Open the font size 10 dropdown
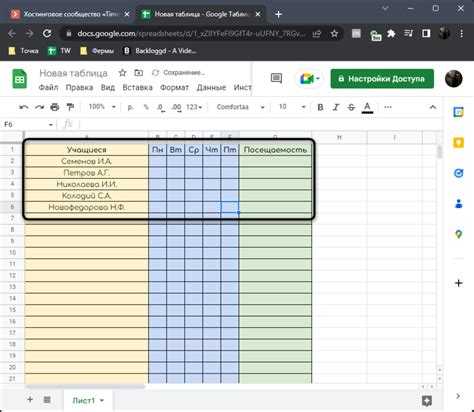Viewport: 474px width, 412px height. click(292, 107)
